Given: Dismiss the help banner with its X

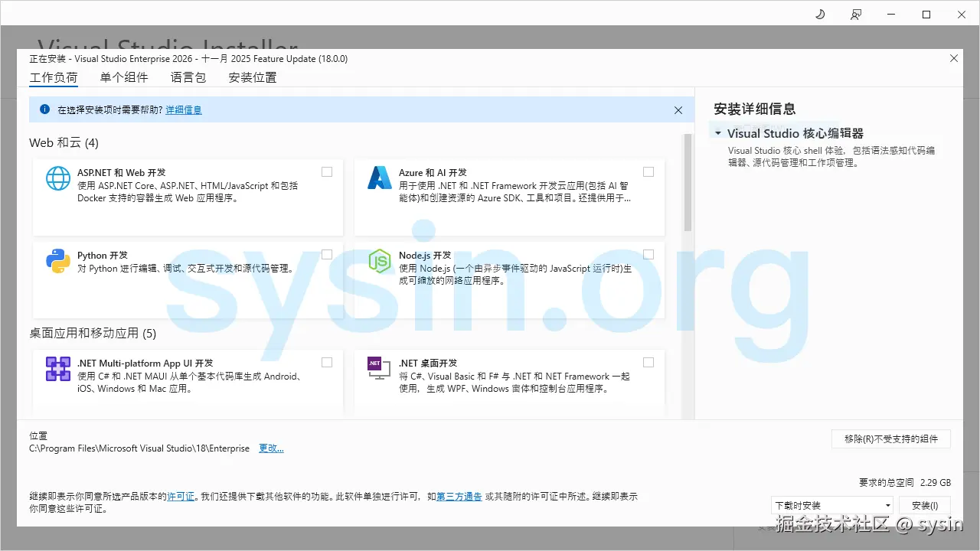Looking at the screenshot, I should (x=678, y=110).
